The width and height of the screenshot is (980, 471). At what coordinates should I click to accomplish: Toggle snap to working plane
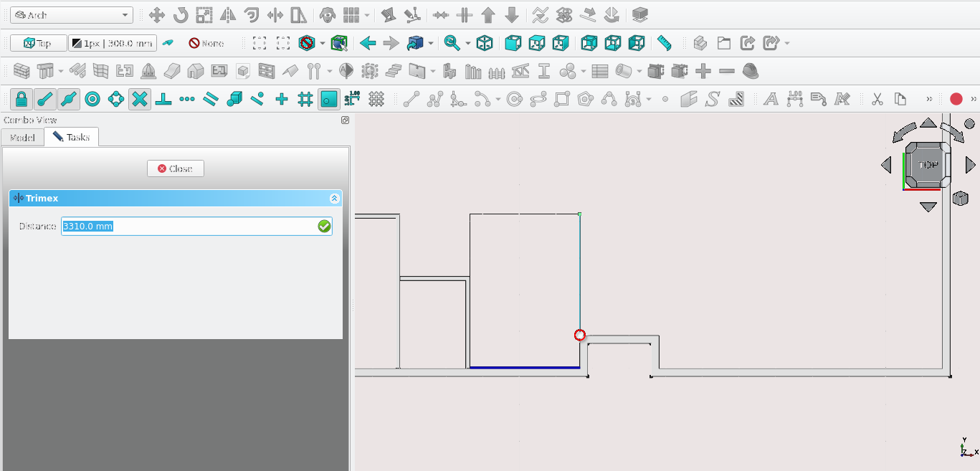pos(328,100)
